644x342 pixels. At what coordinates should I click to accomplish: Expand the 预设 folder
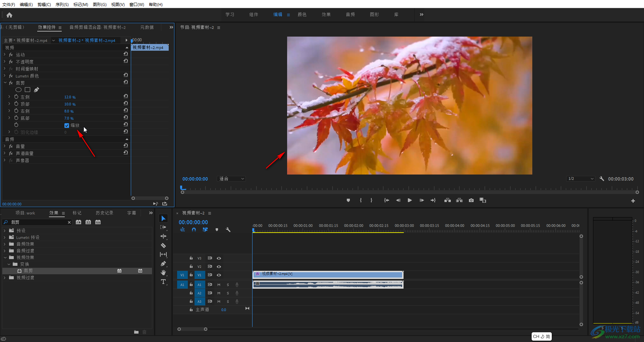click(x=5, y=231)
